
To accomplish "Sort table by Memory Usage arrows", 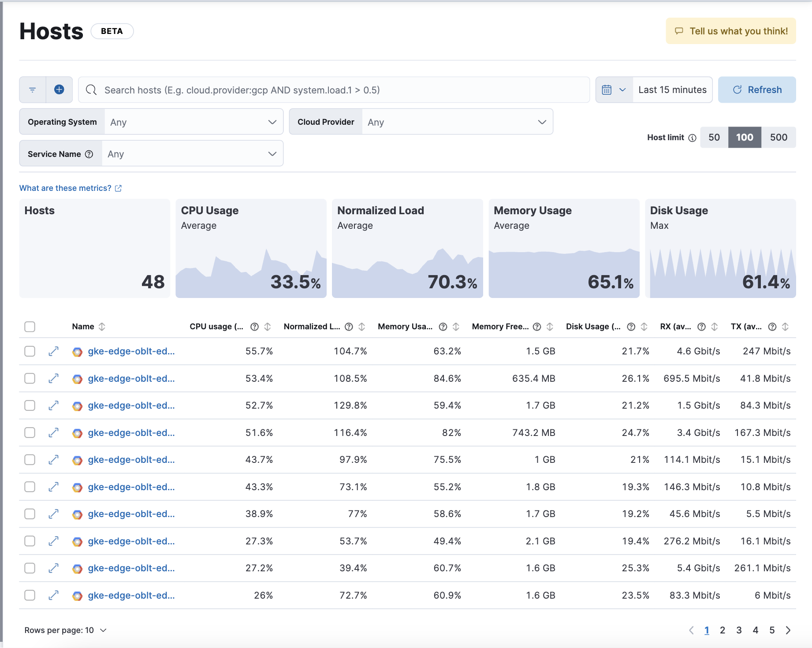I will [x=456, y=327].
